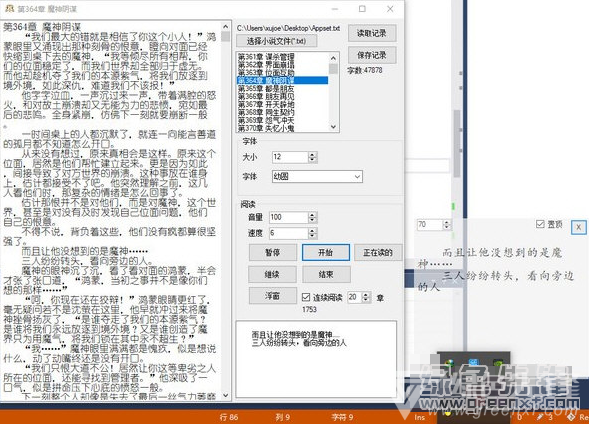Select chapter 第366章 朋友再见

click(282, 96)
